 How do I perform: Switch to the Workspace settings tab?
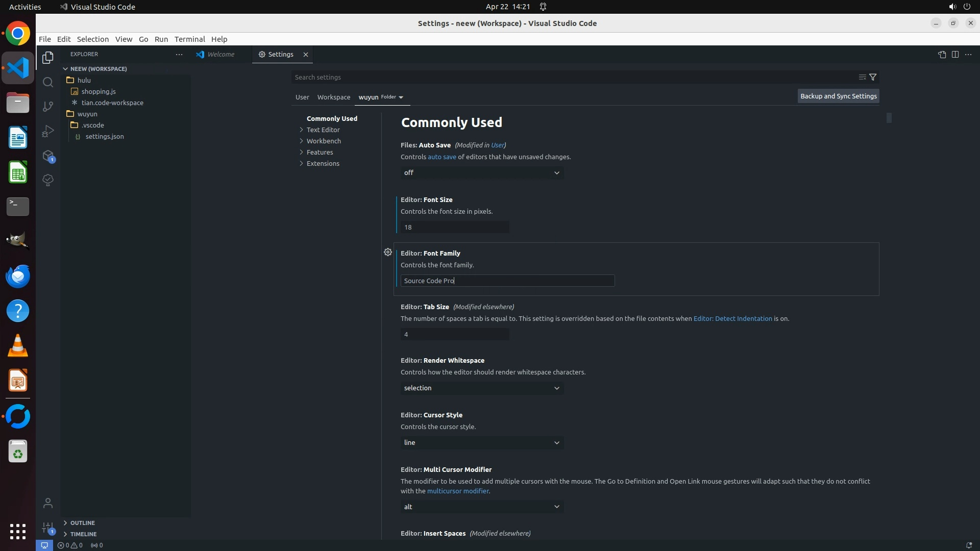[333, 97]
